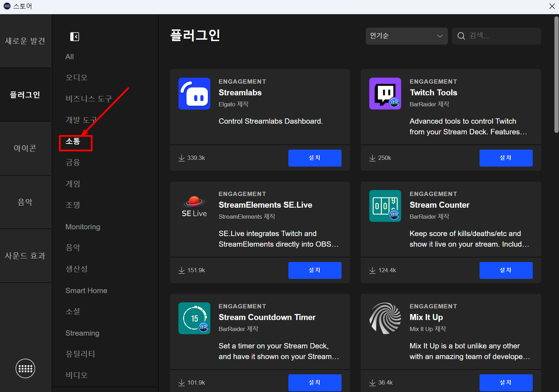Image resolution: width=559 pixels, height=392 pixels.
Task: Install the Stream Counter plugin
Action: tap(506, 270)
